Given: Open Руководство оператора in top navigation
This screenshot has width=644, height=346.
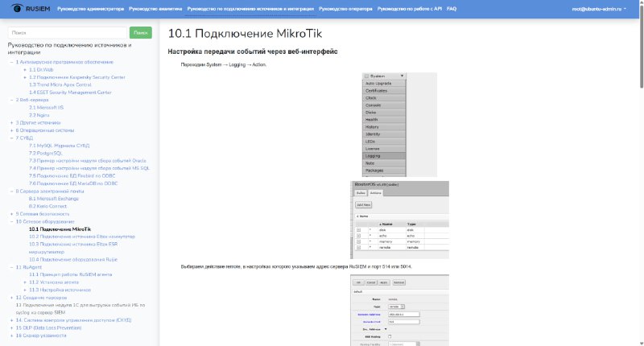Looking at the screenshot, I should click(345, 9).
